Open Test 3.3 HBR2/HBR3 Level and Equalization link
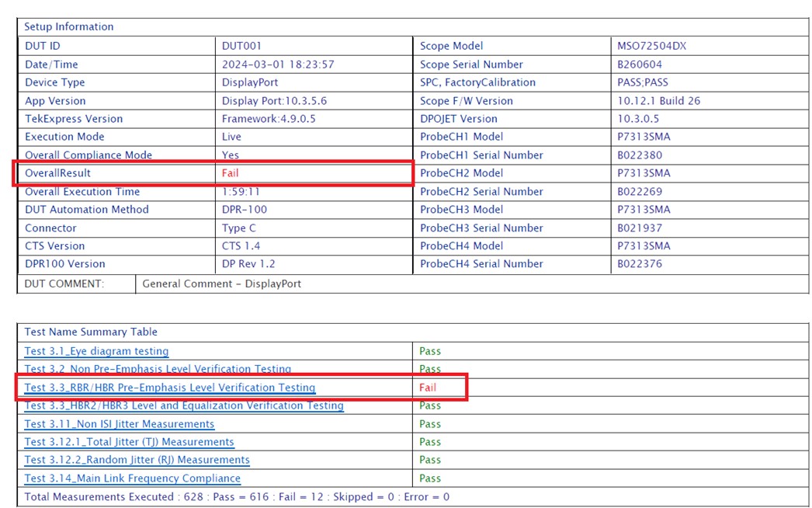This screenshot has width=812, height=508. [x=183, y=405]
